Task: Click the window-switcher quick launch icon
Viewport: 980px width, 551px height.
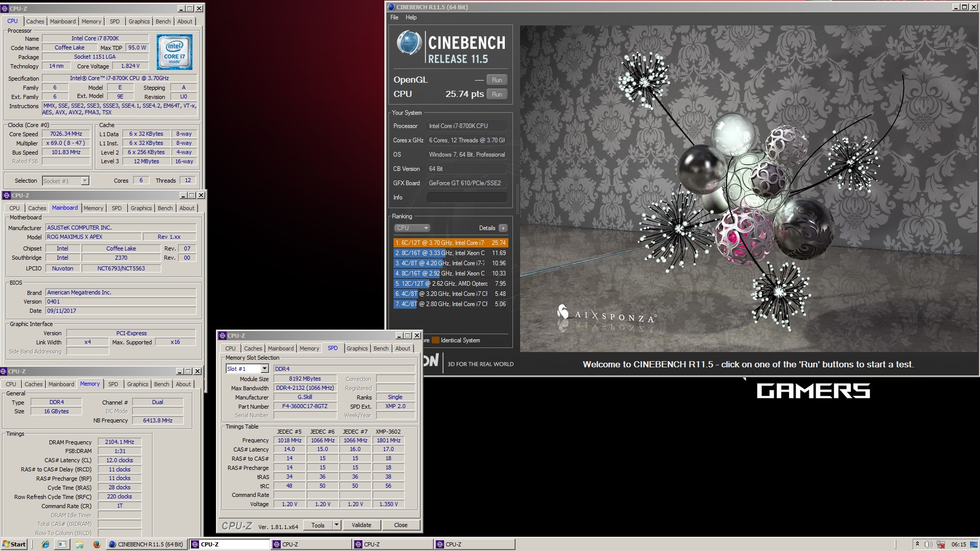Action: 62,544
